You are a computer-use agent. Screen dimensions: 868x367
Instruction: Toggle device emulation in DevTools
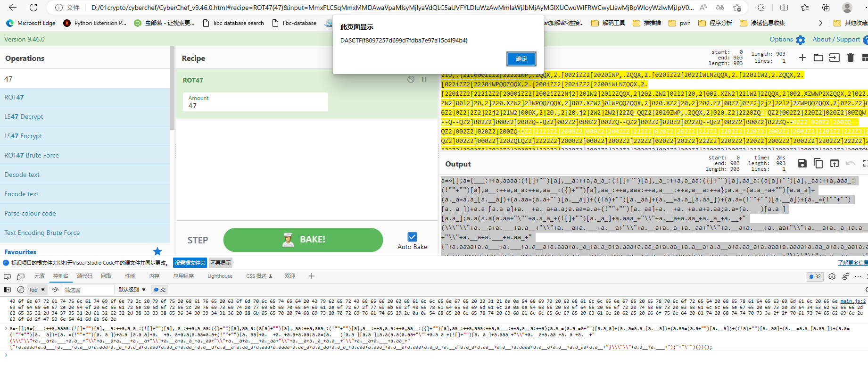point(21,276)
